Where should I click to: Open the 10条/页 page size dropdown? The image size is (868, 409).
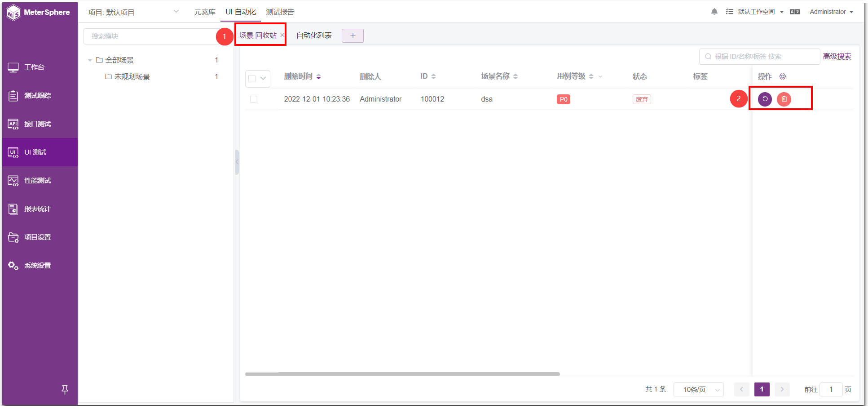(x=699, y=390)
